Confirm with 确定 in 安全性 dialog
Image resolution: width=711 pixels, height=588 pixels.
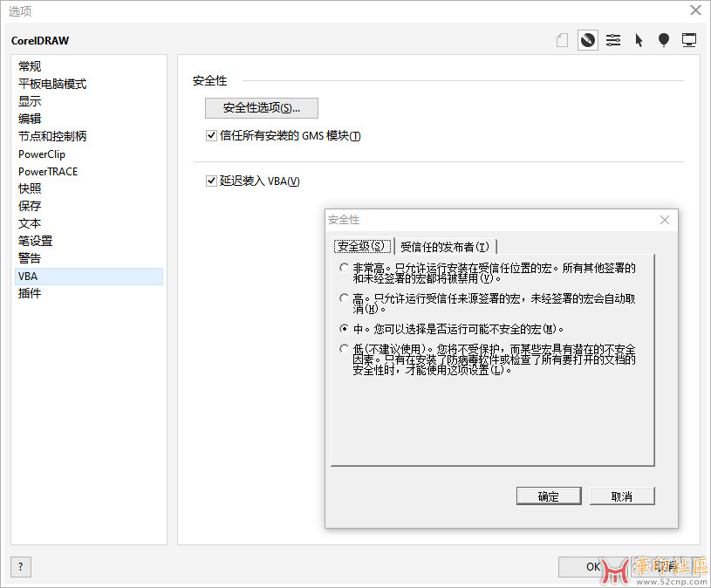tap(549, 496)
